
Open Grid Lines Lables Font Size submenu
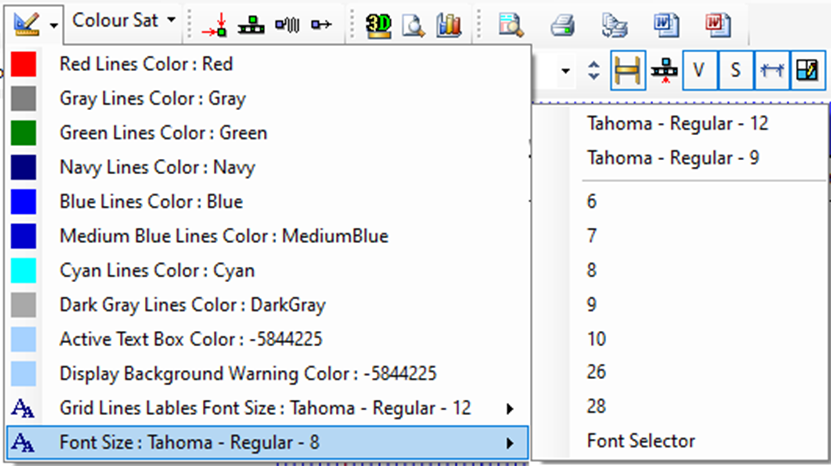pyautogui.click(x=268, y=408)
